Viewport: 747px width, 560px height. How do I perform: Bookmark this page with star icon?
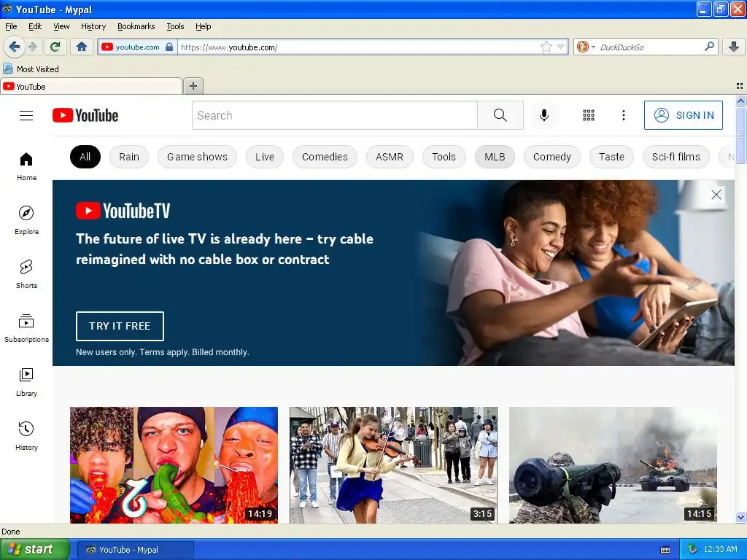[x=546, y=47]
